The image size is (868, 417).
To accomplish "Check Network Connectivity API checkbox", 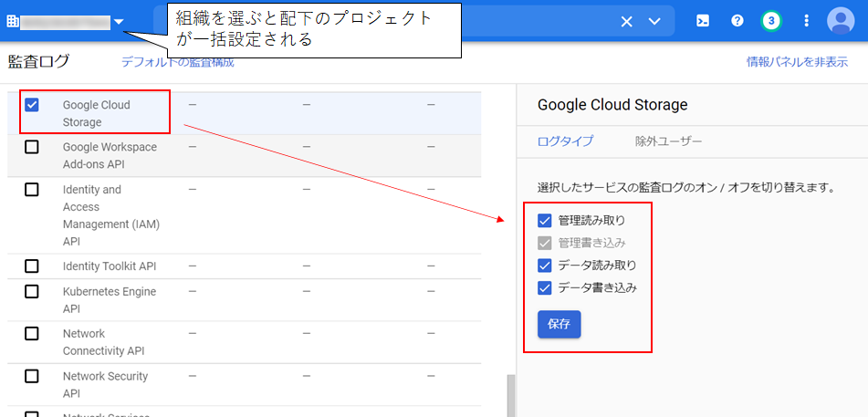I will (x=32, y=333).
